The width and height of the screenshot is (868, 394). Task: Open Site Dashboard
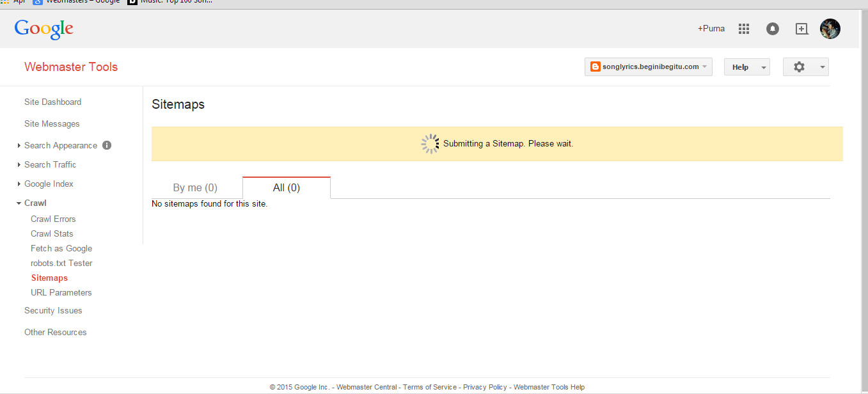point(52,102)
